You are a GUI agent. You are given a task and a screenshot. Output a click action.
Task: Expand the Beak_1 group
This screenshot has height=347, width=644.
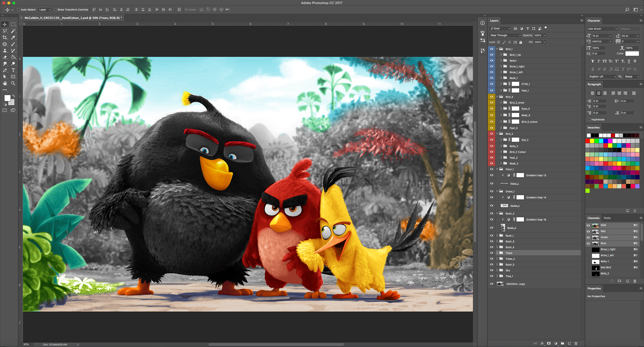pos(501,78)
